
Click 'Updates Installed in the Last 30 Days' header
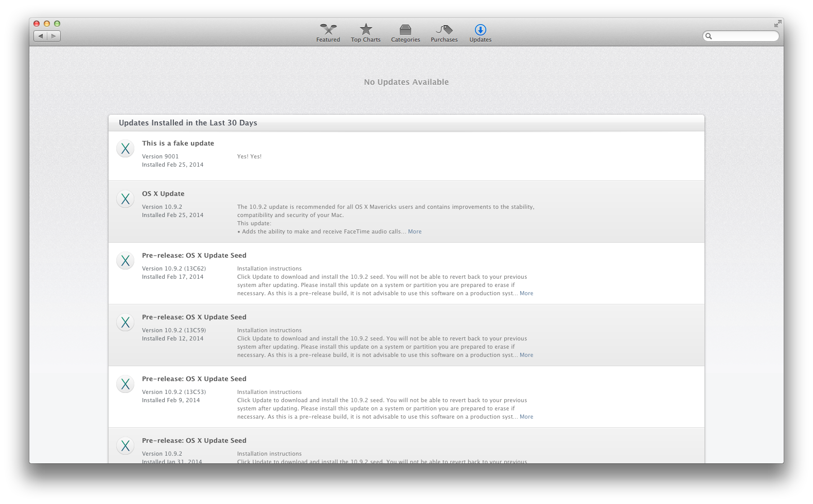coord(188,123)
